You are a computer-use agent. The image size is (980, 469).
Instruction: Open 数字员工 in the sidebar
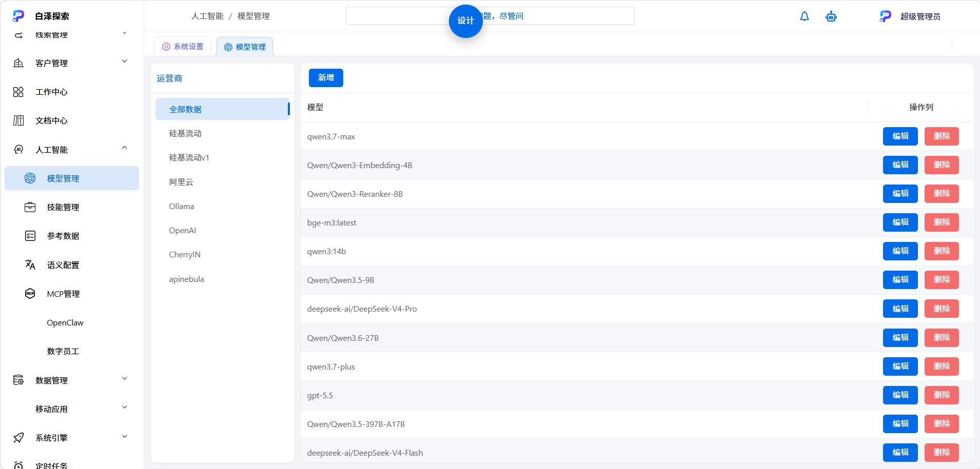click(72, 351)
